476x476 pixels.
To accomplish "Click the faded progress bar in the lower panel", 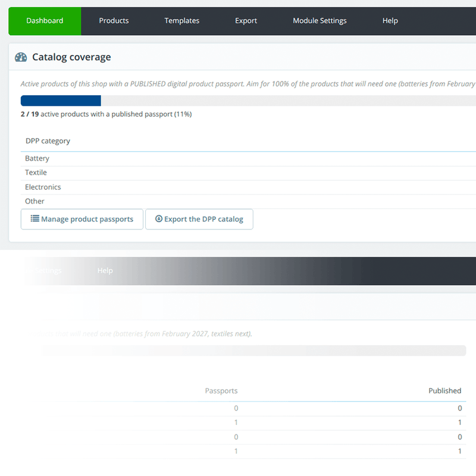I will [x=253, y=350].
